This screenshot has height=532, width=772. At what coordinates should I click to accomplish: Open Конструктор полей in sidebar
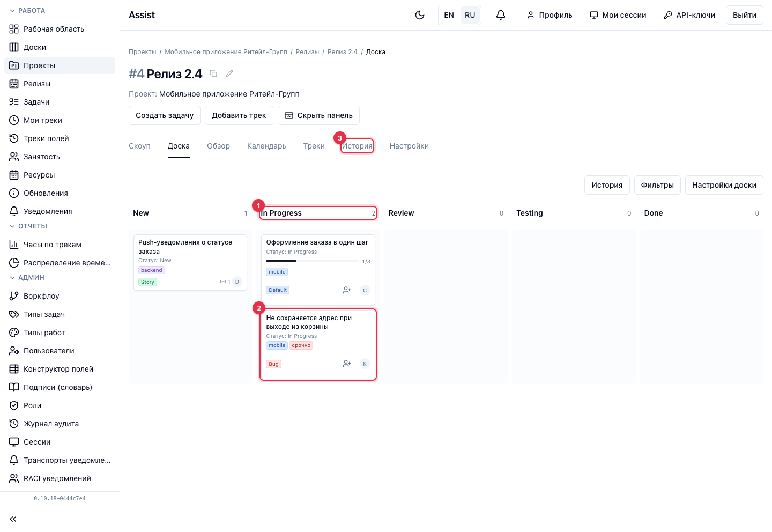tap(60, 369)
